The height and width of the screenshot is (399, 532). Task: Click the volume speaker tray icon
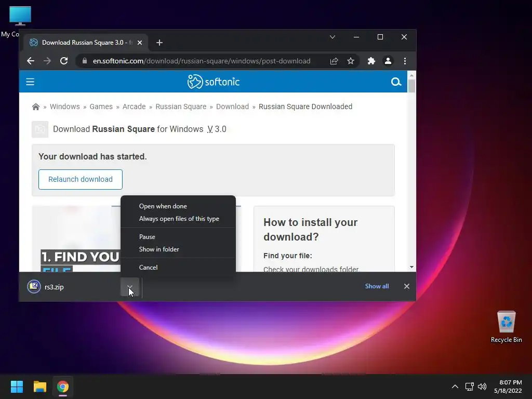482,387
